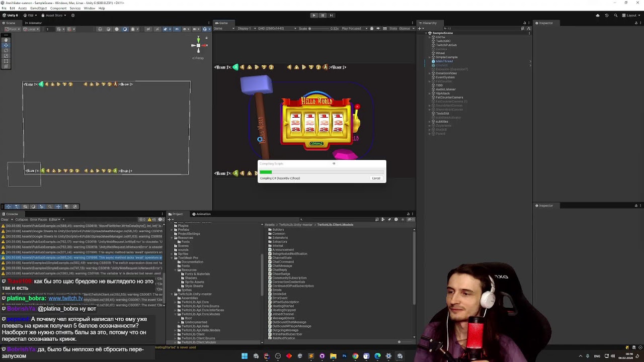Click the Persp projection label in Scene

coord(198,58)
